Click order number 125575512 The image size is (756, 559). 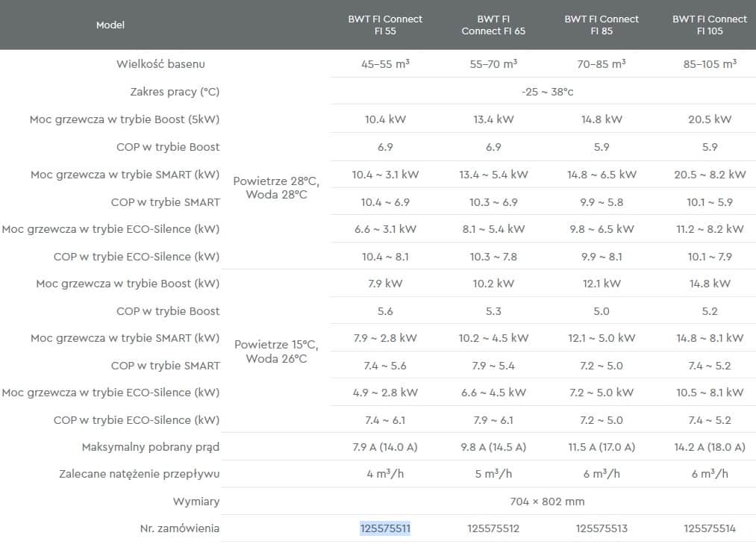click(x=493, y=528)
